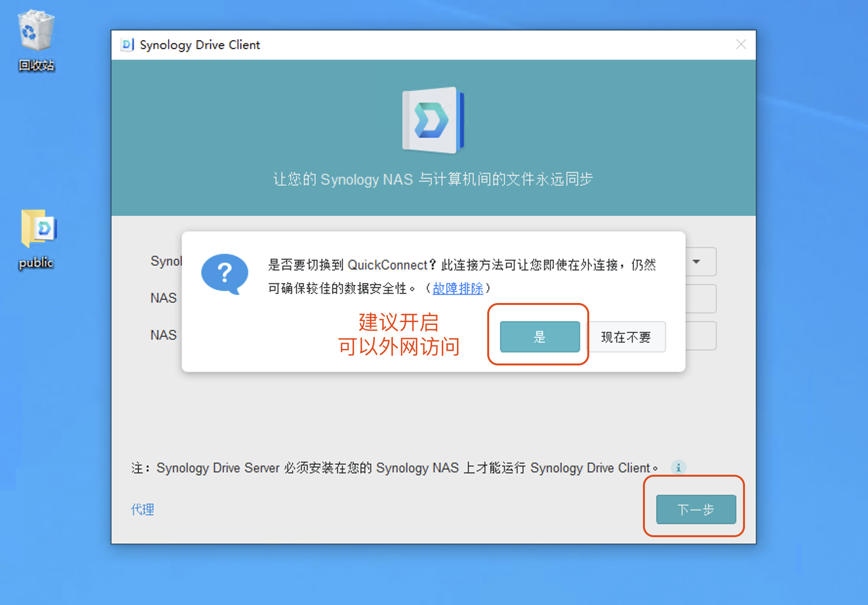Click the note text starting with 注: Synology Drive Server
868x605 pixels.
[394, 468]
